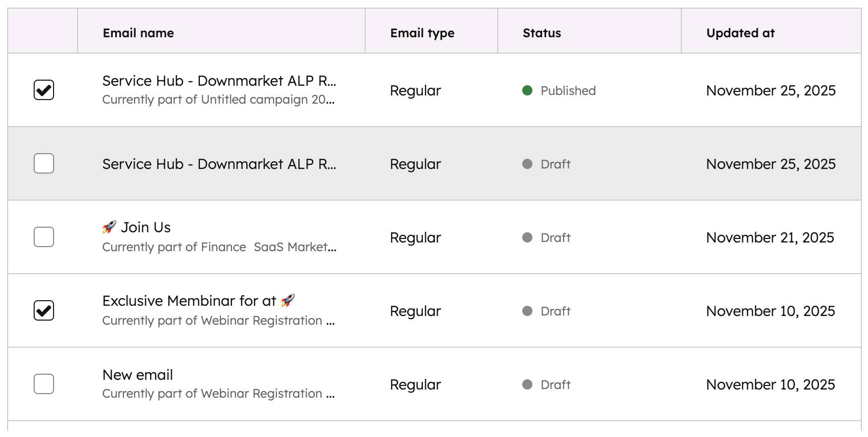Select the draft Service Hub email checkbox
Viewport: 868px width, 437px height.
tap(44, 163)
